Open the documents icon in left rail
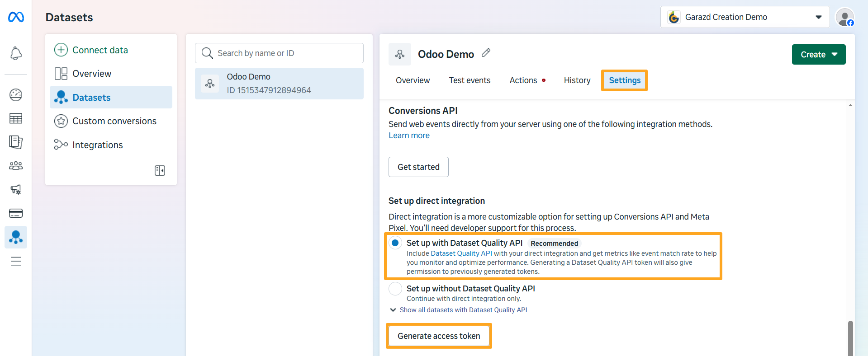 coord(16,142)
